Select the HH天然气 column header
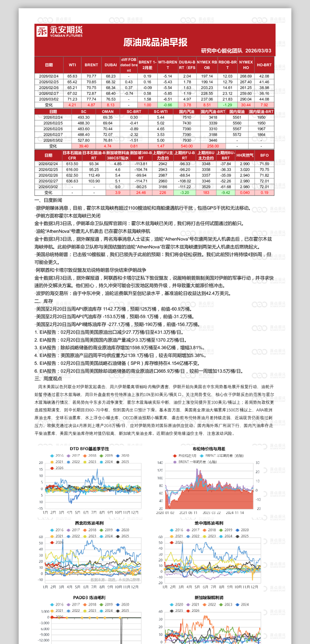The image size is (310, 644). 245,155
